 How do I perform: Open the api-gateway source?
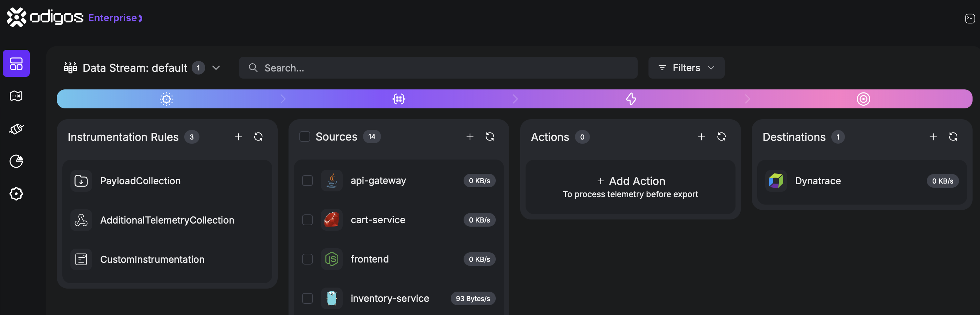coord(399,181)
